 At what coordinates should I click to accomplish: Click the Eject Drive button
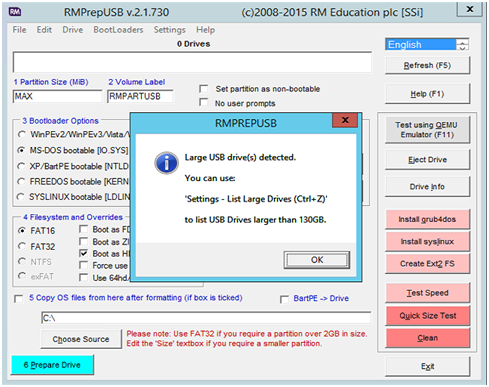coord(427,160)
